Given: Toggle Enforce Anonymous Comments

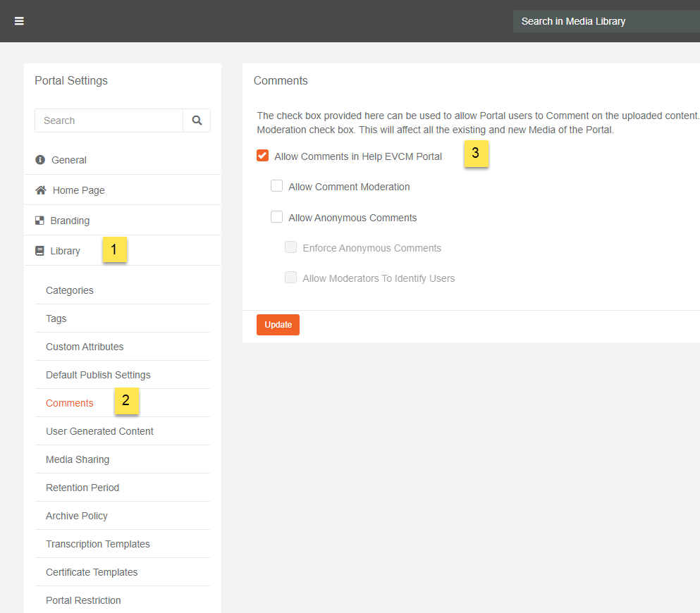Looking at the screenshot, I should (290, 247).
